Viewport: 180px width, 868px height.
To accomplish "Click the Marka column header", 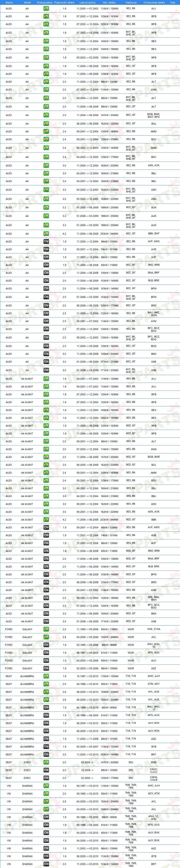I will pyautogui.click(x=9, y=2).
